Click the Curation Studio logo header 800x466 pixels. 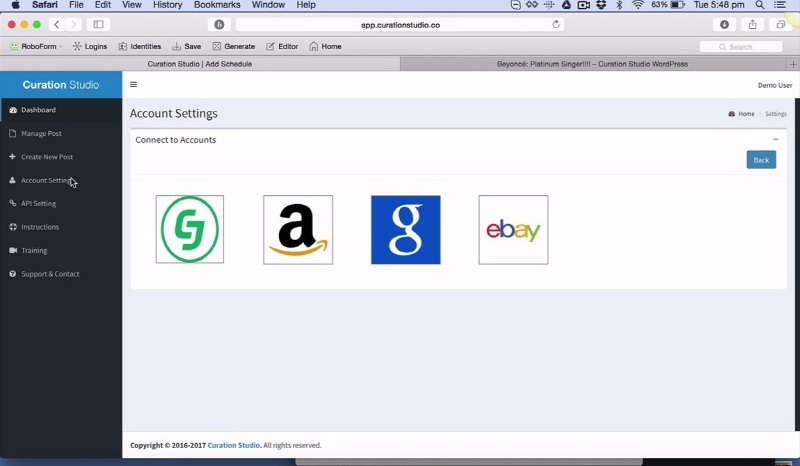tap(61, 85)
